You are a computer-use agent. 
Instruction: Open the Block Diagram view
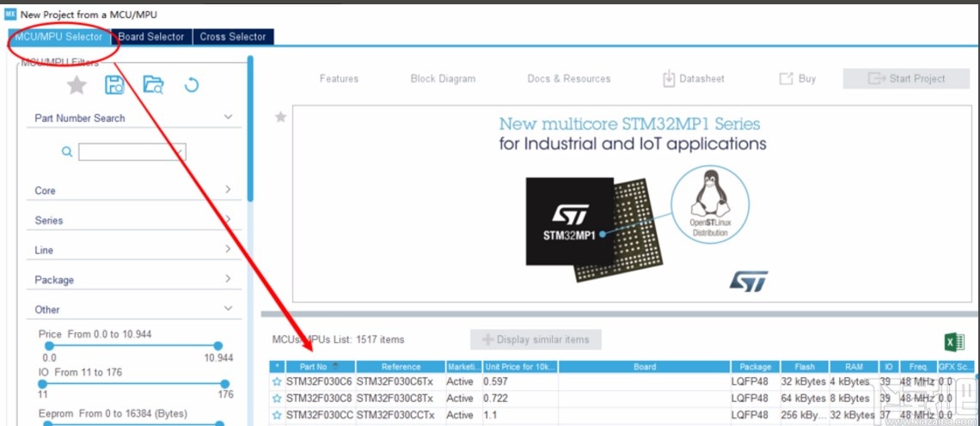click(x=443, y=79)
